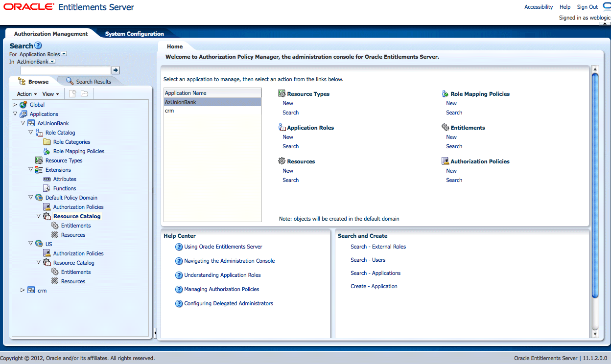Click the Extensions tree icon
Viewport: 611px width, 364px height.
click(39, 170)
